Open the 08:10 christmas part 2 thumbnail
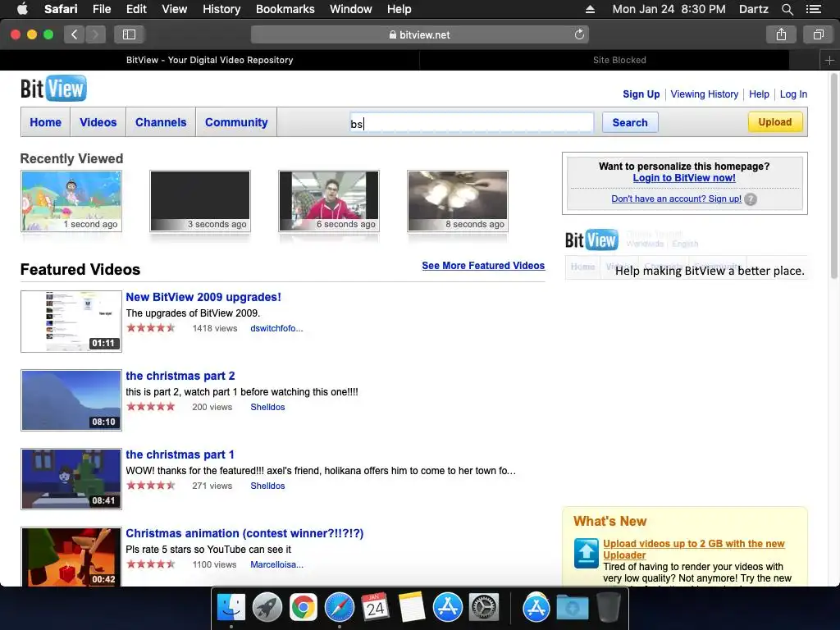Viewport: 840px width, 630px height. point(71,400)
